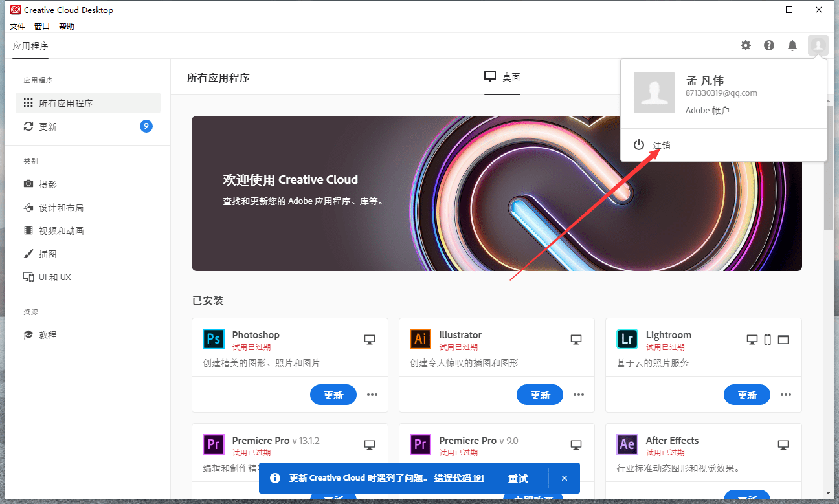Viewport: 839px width, 504px height.
Task: Click desktop monitor icon on Lightroom card
Action: coord(752,340)
